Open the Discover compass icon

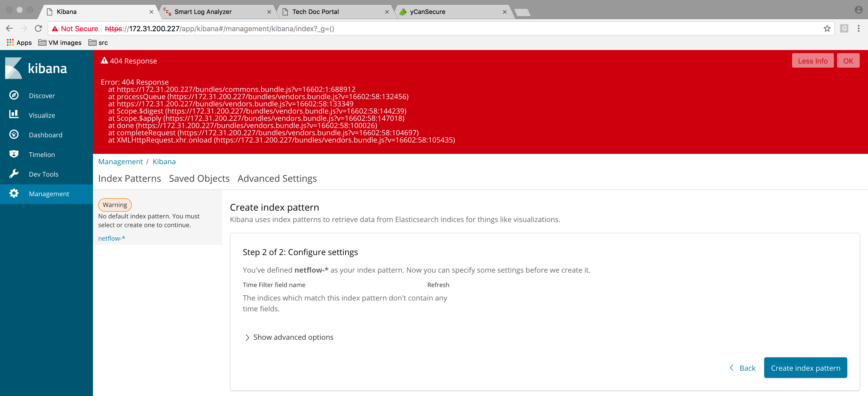click(14, 95)
